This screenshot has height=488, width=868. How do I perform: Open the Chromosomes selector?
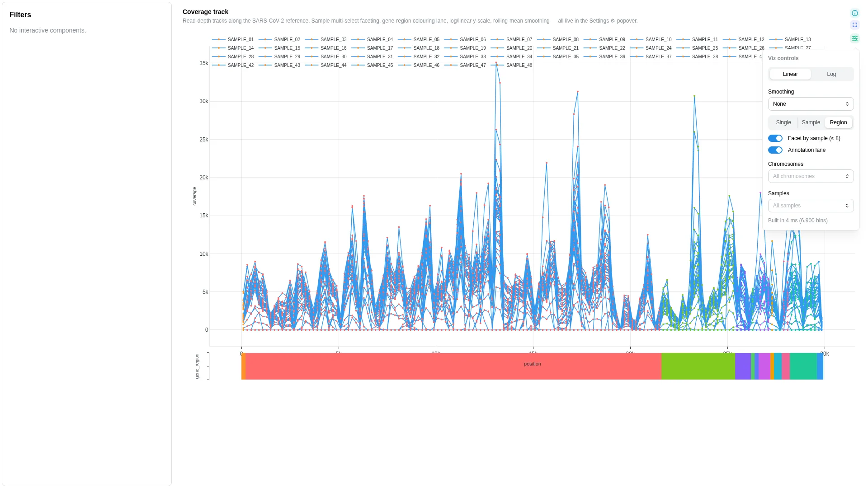point(811,176)
